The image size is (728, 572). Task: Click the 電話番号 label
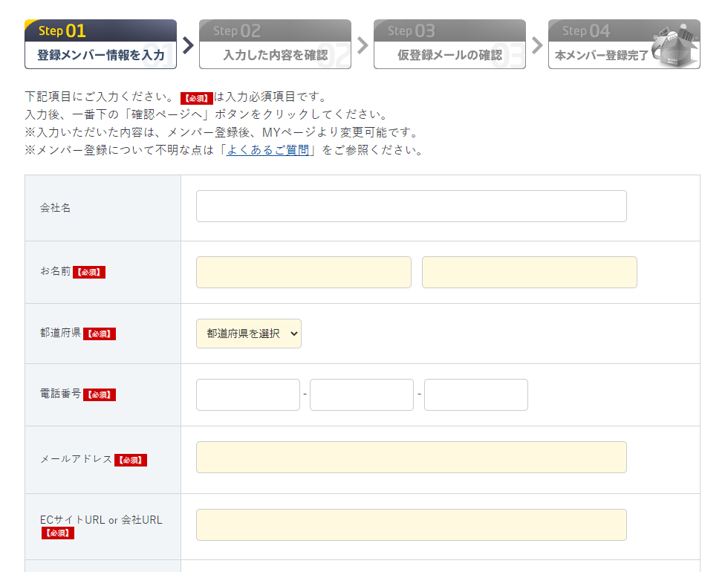(60, 393)
